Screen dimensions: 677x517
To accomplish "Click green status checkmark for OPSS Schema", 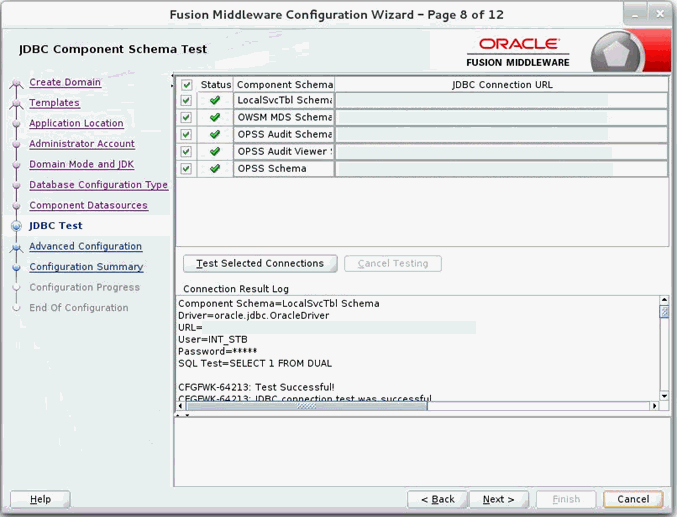I will coord(215,168).
